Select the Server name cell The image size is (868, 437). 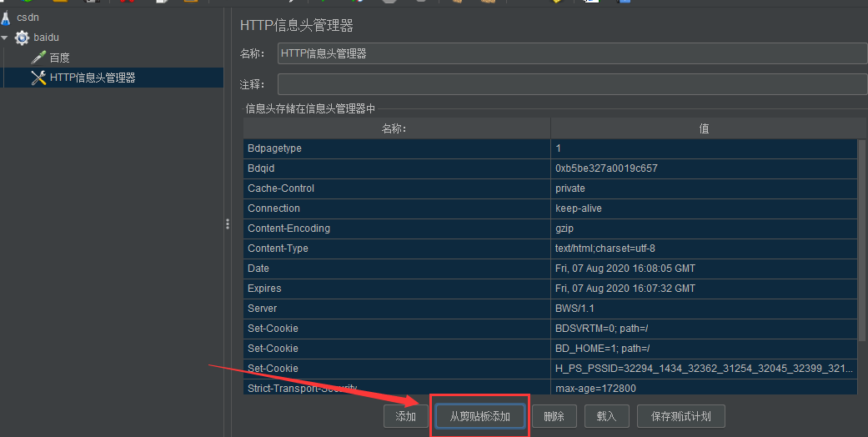[x=397, y=309]
